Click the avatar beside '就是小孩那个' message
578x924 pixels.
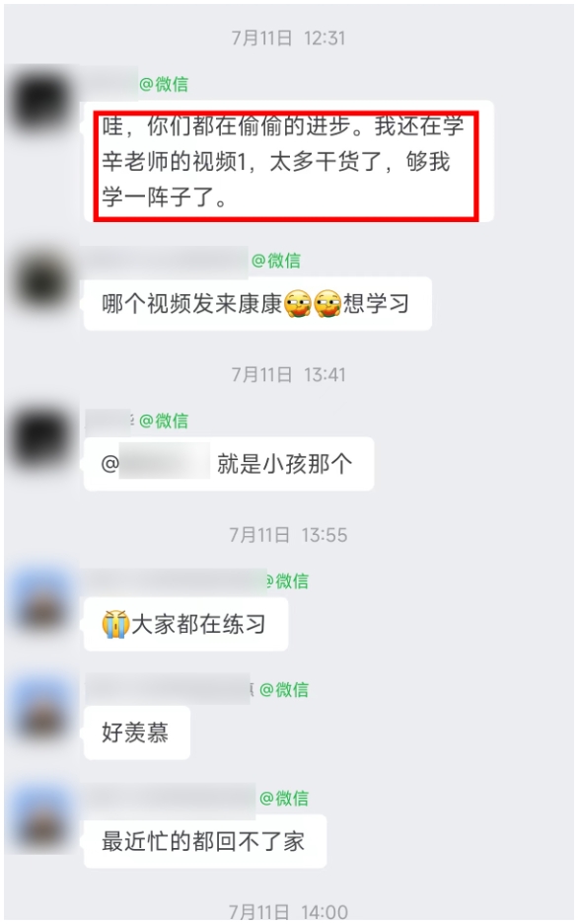tap(41, 438)
